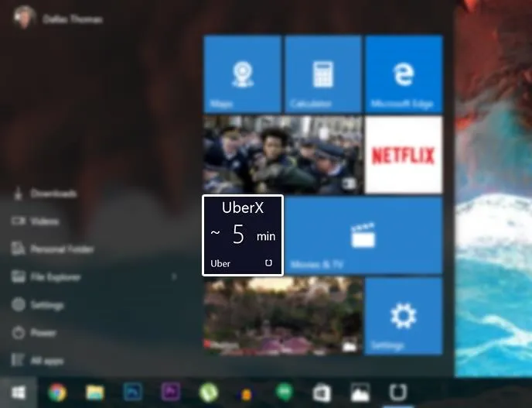Image resolution: width=532 pixels, height=408 pixels.
Task: Open the Settings gear tile
Action: point(404,317)
